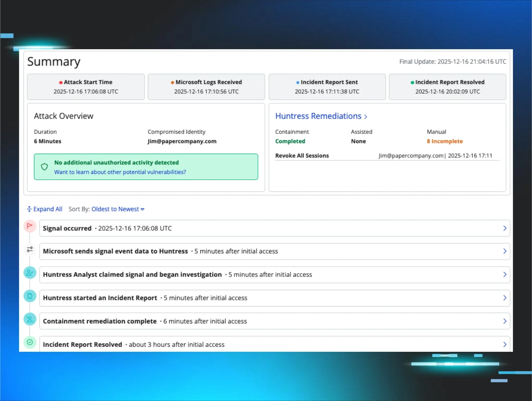
Task: Expand Huntress started an Incident Report row
Action: pos(505,298)
